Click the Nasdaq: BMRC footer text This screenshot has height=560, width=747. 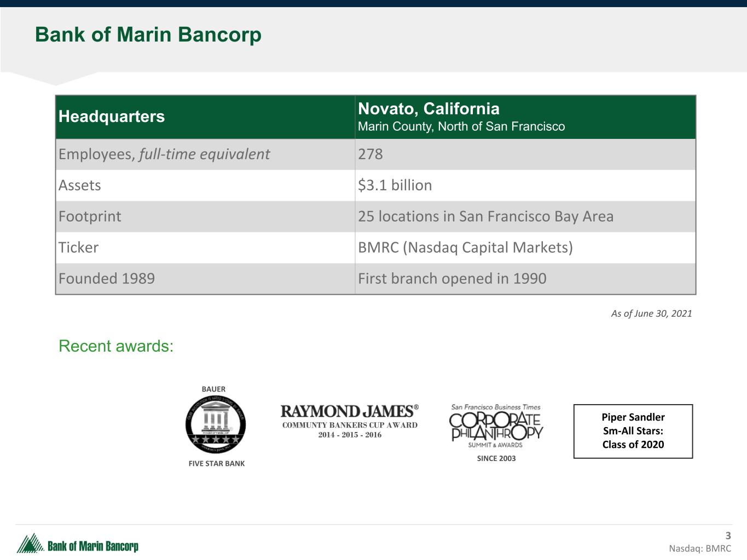(699, 549)
